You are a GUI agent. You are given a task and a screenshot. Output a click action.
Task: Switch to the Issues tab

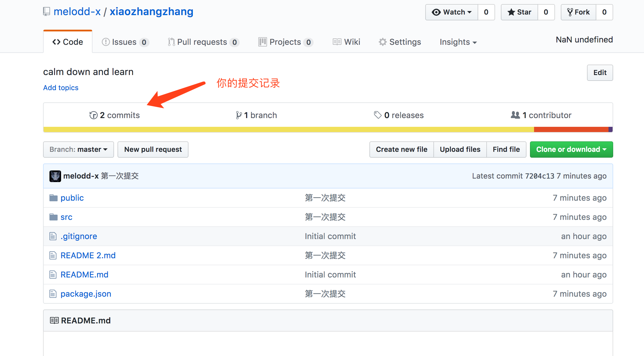(x=125, y=42)
